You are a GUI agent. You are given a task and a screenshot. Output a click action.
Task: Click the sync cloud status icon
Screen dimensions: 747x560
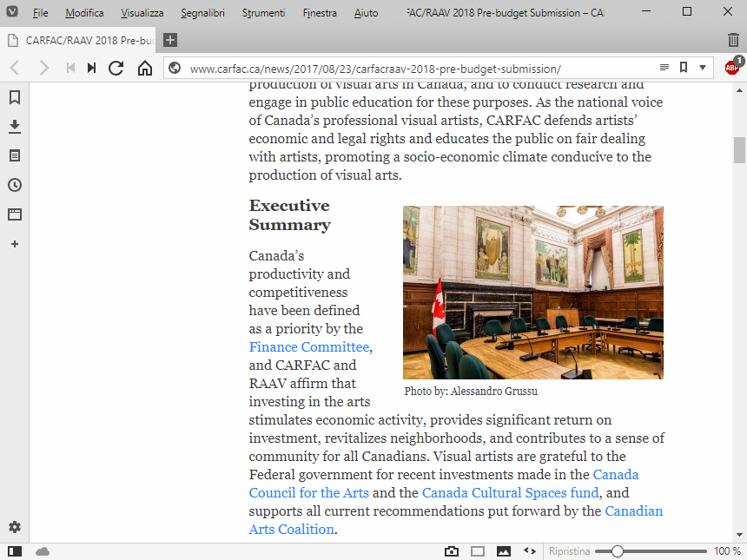click(43, 551)
